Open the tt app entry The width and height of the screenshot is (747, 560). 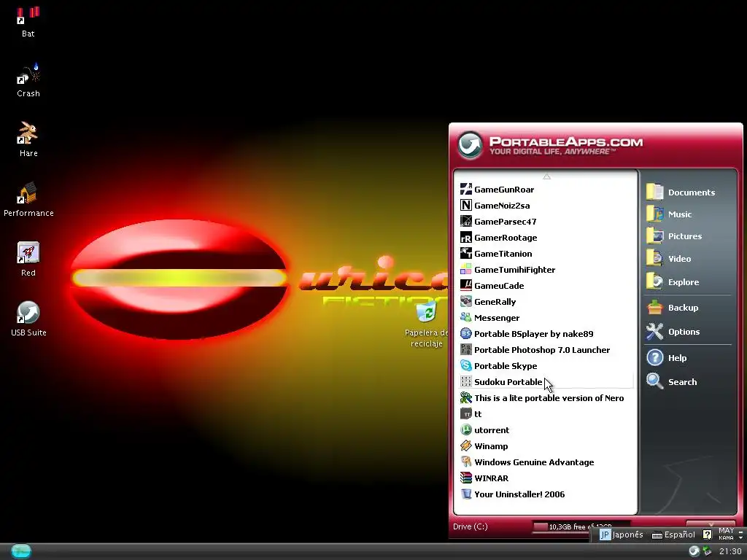point(546,414)
